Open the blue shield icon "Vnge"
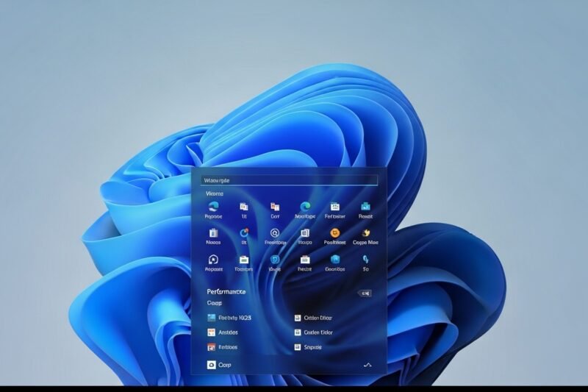 coord(275,263)
